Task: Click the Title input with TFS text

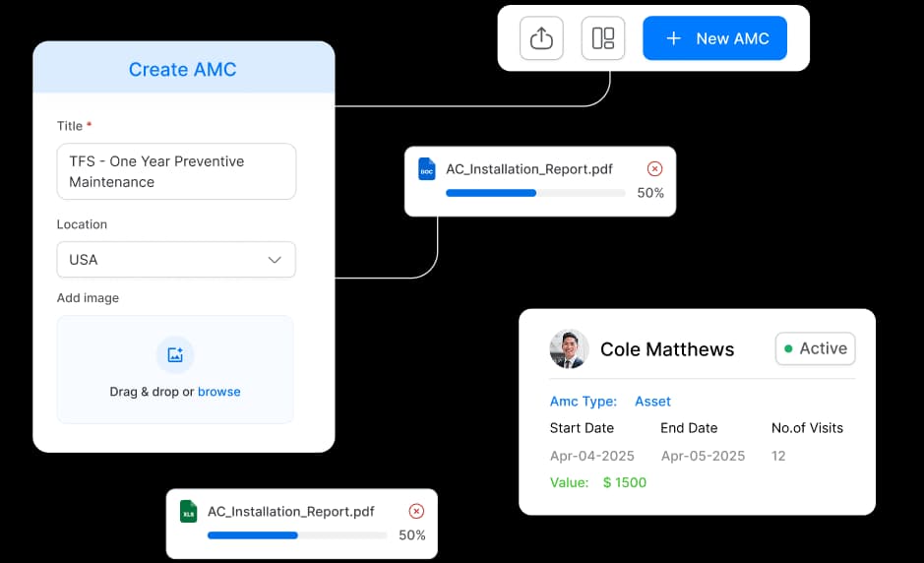Action: (176, 171)
